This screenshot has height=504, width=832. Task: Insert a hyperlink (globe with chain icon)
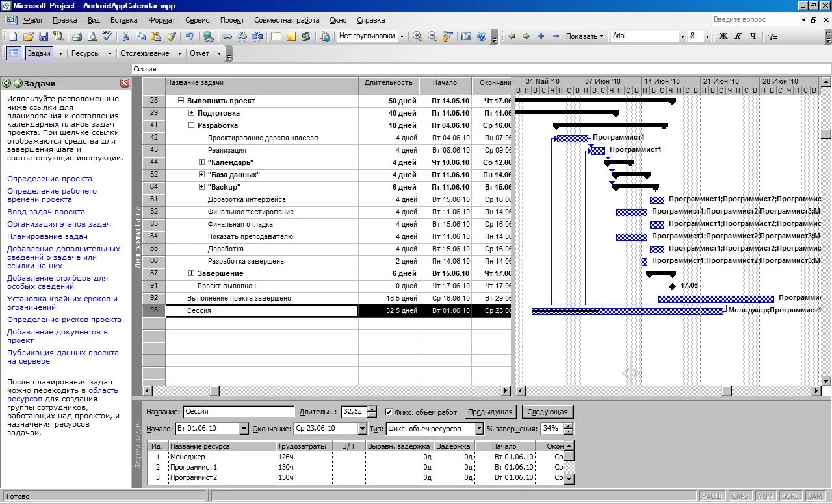pos(208,36)
